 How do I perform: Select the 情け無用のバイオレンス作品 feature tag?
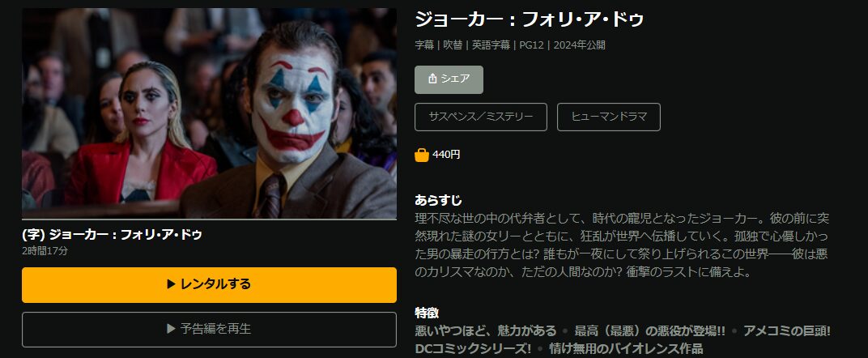[x=626, y=348]
